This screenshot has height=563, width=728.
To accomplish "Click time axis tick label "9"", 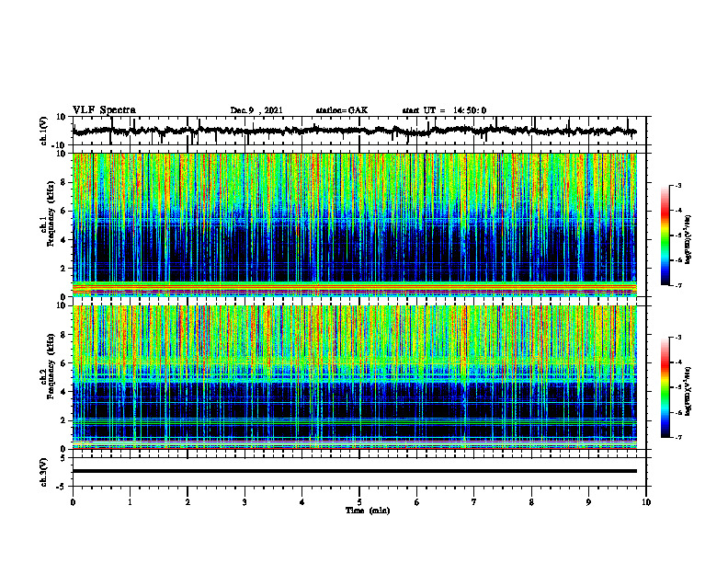I will (588, 502).
